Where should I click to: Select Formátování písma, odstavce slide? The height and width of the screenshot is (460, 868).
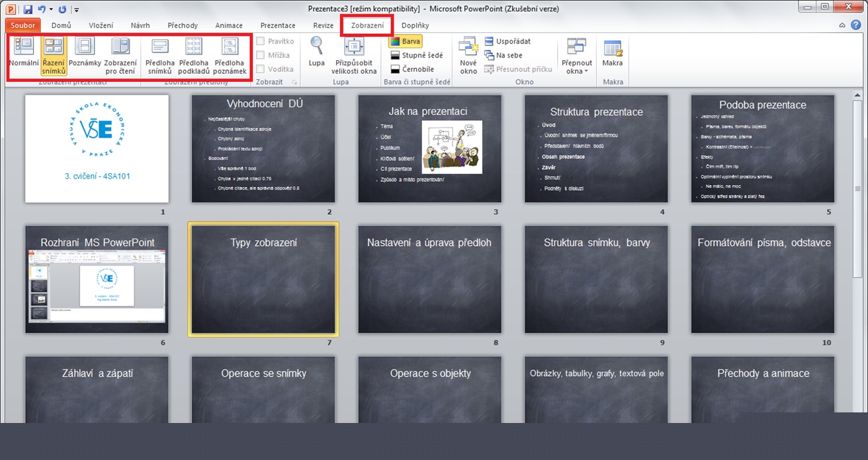(x=763, y=279)
